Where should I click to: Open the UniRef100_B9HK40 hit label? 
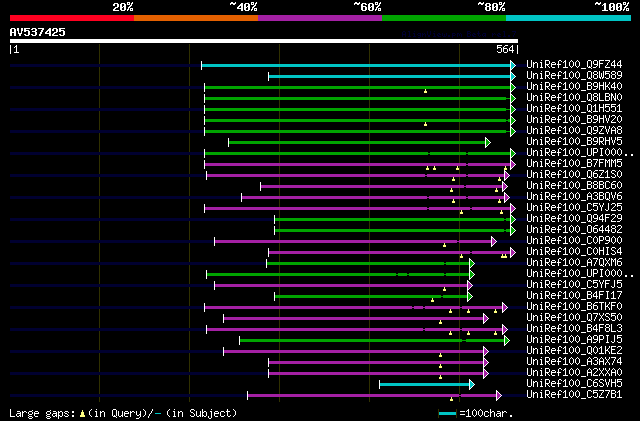pos(574,86)
